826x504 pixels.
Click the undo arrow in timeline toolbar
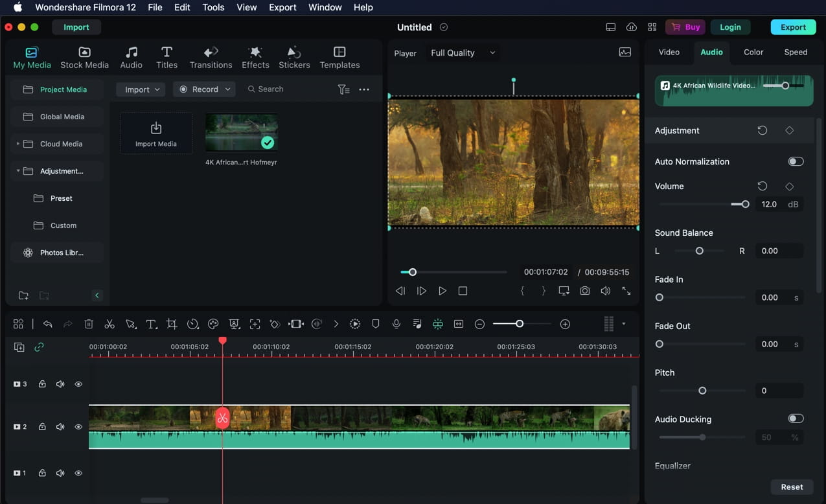[47, 324]
